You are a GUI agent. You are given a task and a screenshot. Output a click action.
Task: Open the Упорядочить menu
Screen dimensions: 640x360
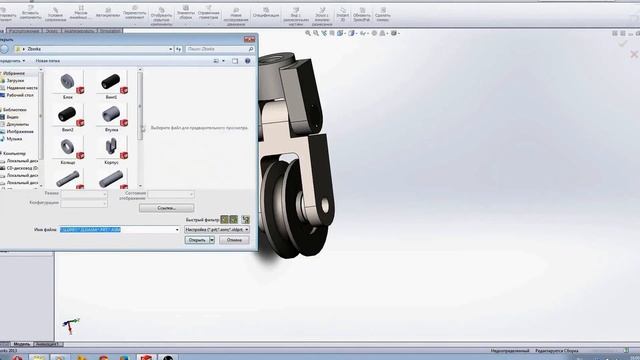coord(12,61)
